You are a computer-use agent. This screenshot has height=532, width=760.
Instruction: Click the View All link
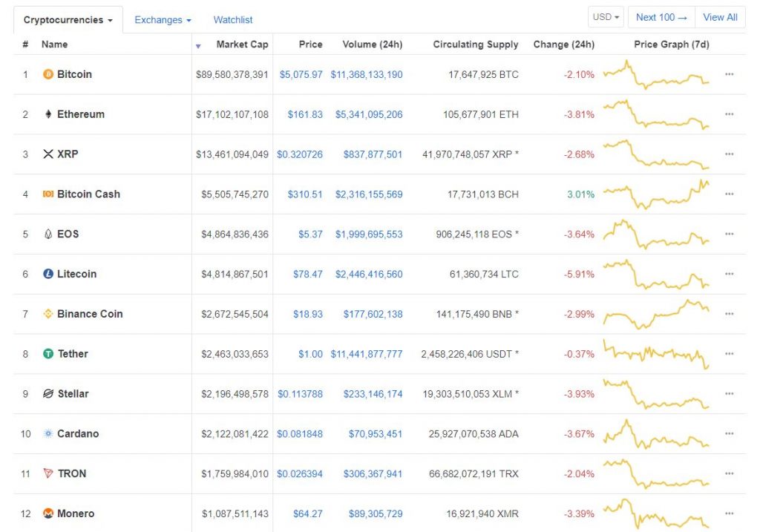(720, 16)
